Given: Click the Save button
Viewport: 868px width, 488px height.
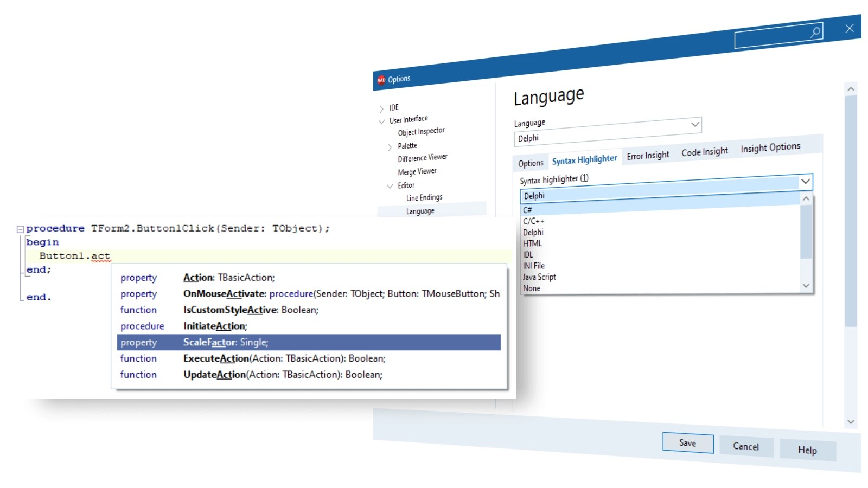Looking at the screenshot, I should (688, 443).
